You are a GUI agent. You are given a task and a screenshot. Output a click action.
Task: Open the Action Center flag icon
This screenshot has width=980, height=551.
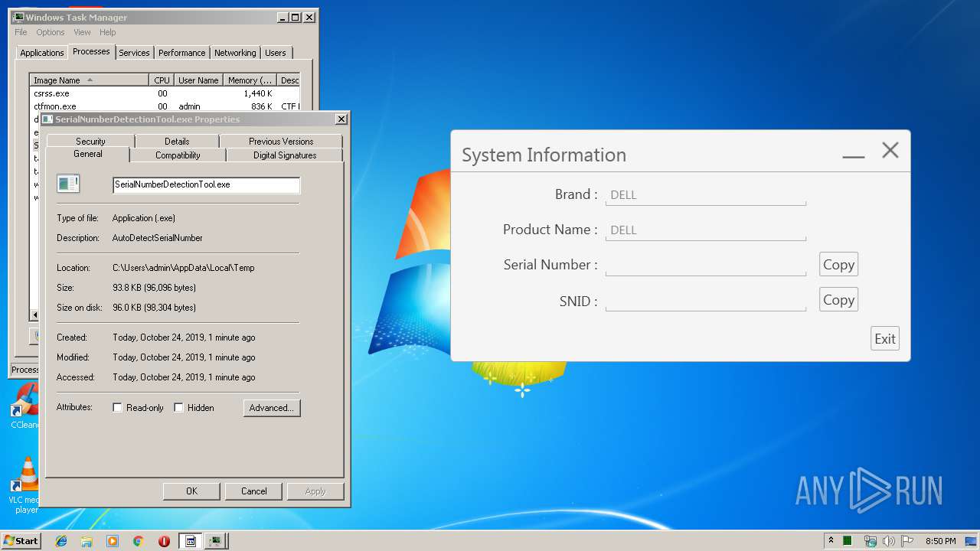(x=907, y=541)
